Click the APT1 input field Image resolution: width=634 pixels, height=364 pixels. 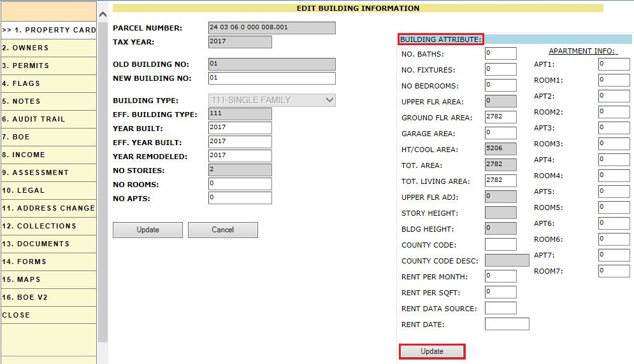[x=614, y=64]
